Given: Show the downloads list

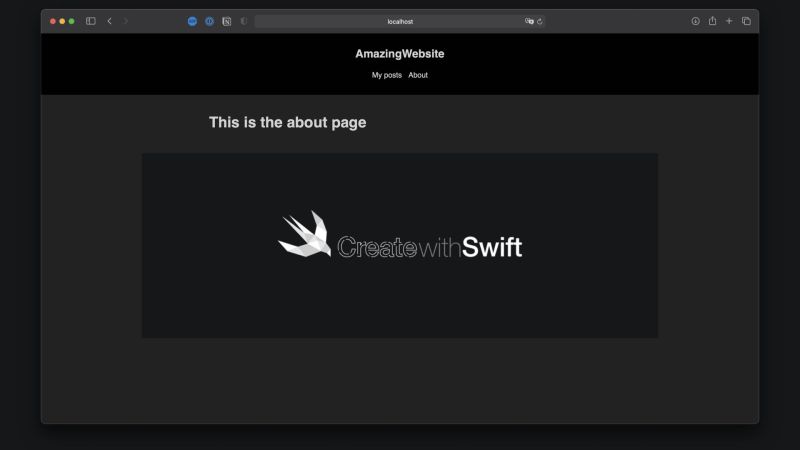Looking at the screenshot, I should (695, 21).
